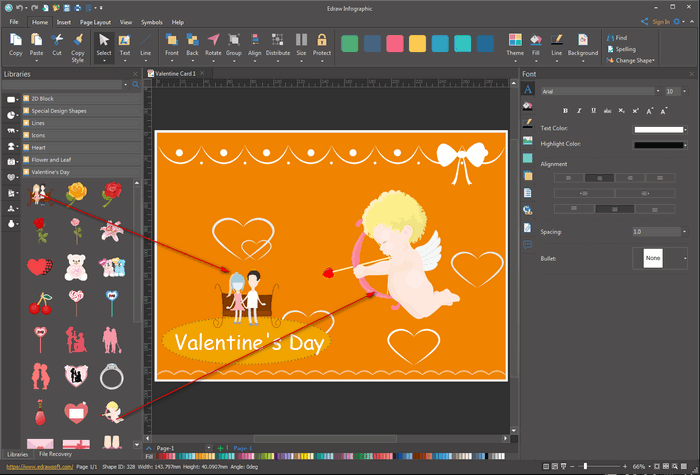Toggle Underline text formatting
Screen dimensions: 700x475
595,111
